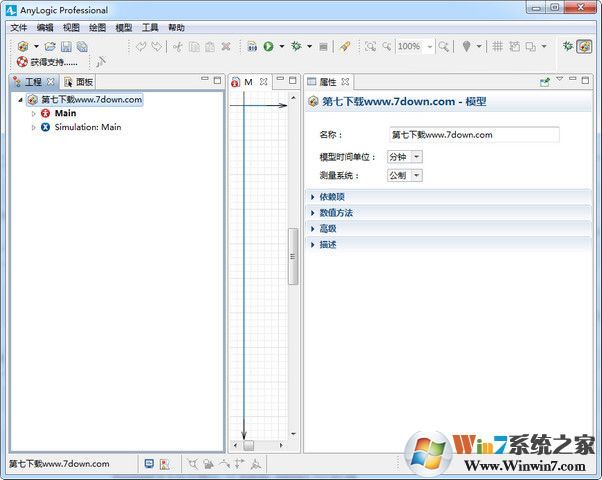Switch to Model perspective icon at top right
This screenshot has width=602, height=480.
tap(584, 46)
